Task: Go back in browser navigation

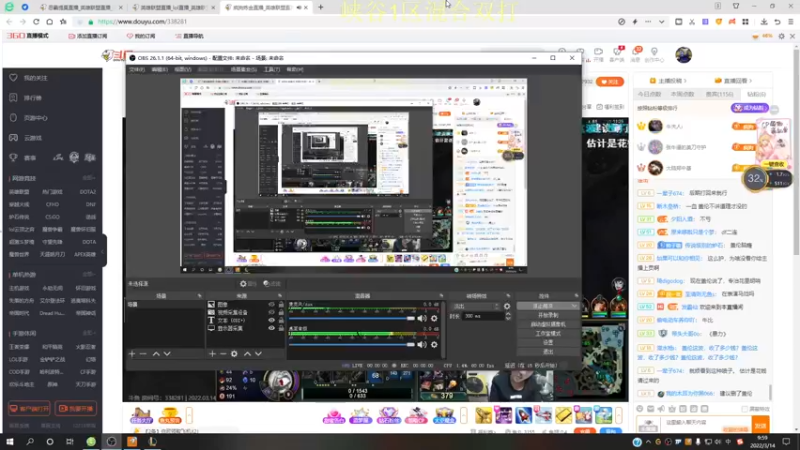Action: 9,22
